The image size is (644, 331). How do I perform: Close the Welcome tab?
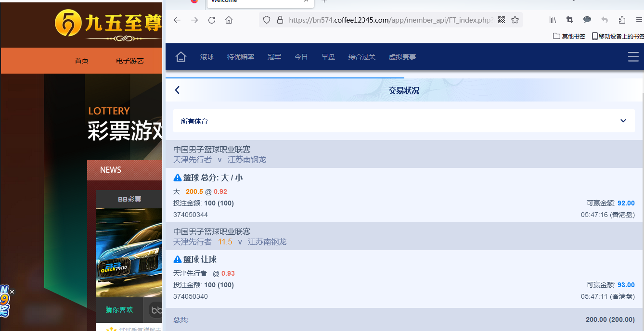tap(306, 1)
